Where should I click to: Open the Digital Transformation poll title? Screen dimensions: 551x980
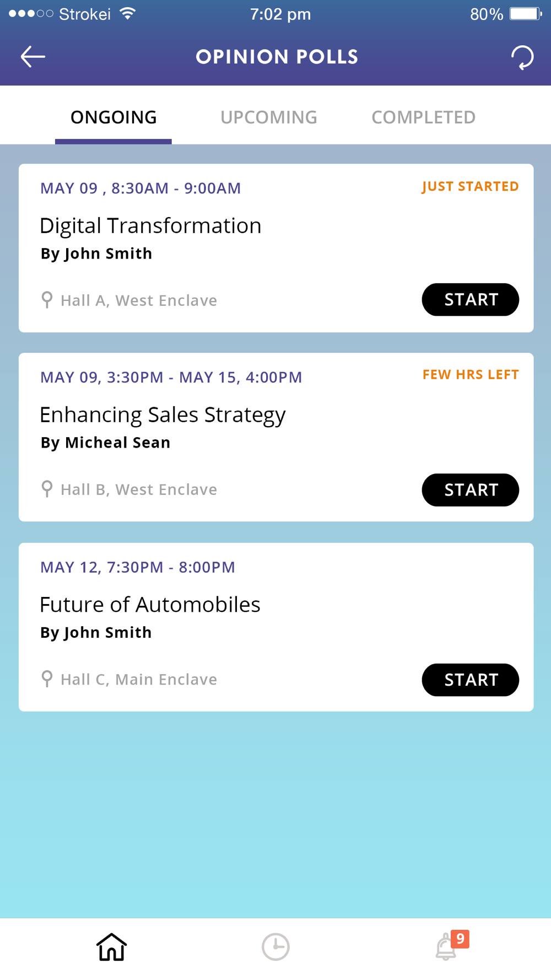pos(150,225)
